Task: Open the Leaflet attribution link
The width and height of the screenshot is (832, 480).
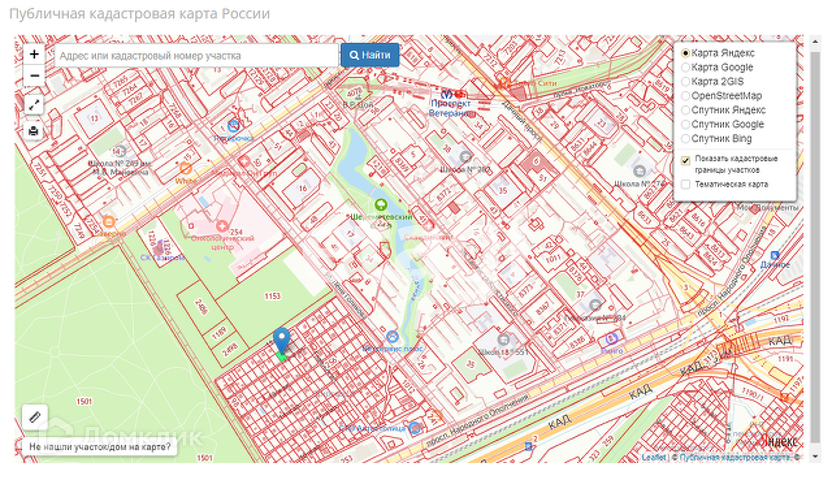Action: point(653,457)
